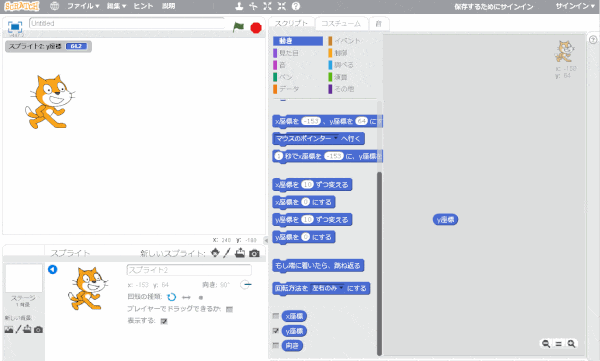Screen dimensions: 600x361
Task: Collapse the stage panel arrow
Action: click(x=266, y=240)
